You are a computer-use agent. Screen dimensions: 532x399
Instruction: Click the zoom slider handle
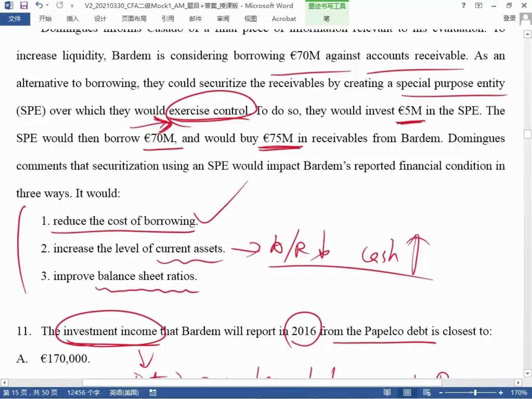coord(475,393)
